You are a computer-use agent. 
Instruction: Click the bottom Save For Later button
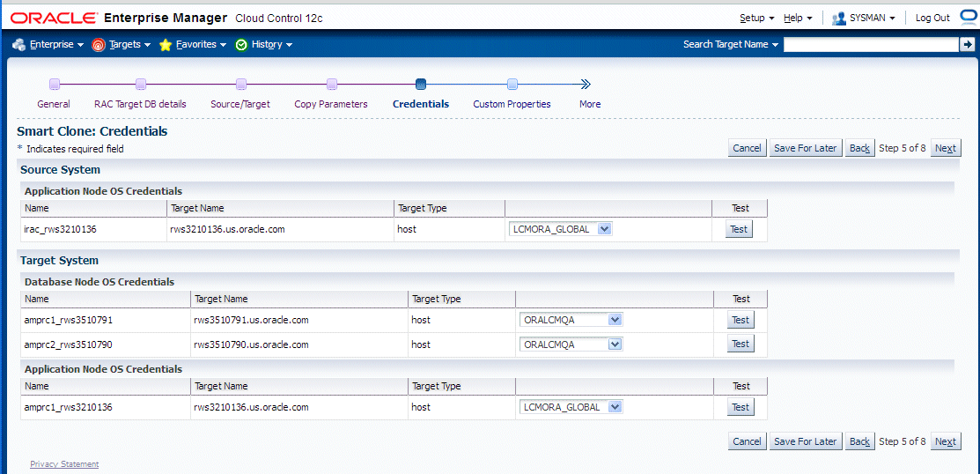(x=805, y=441)
